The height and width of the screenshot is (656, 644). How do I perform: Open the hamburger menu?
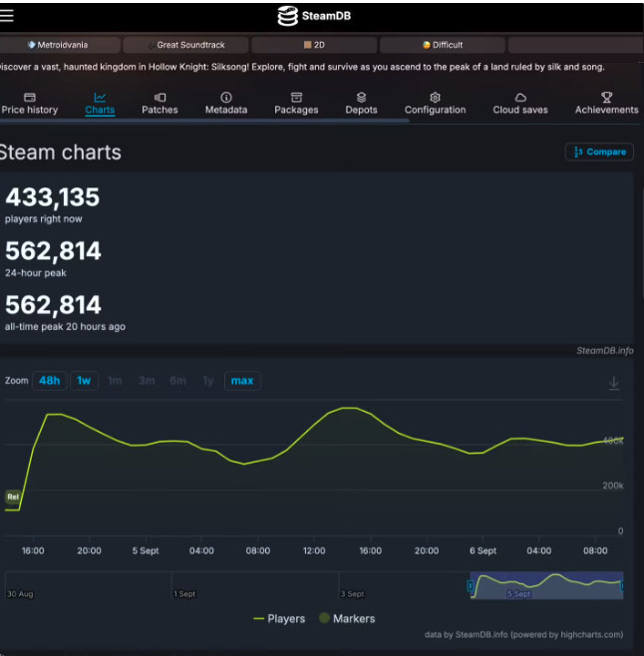click(6, 16)
